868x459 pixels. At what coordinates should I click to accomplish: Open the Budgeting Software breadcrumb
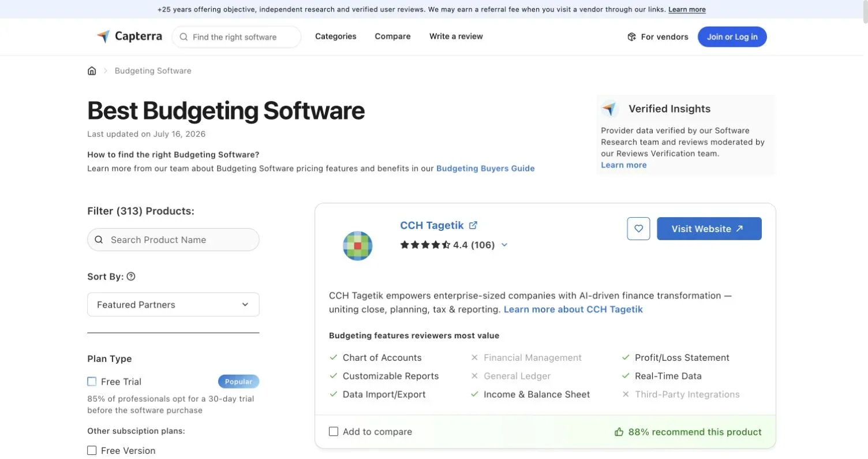[x=153, y=70]
